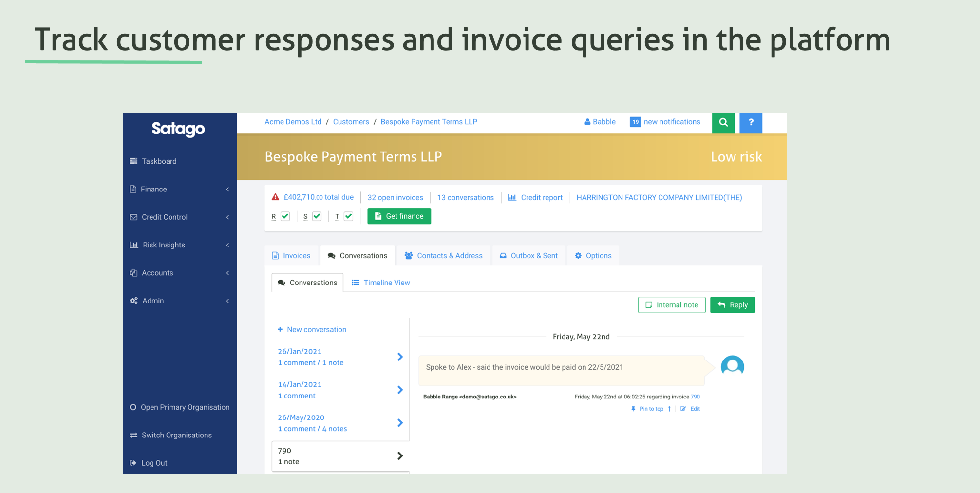The height and width of the screenshot is (493, 980).
Task: Open Taskboard icon in sidebar
Action: click(x=133, y=161)
